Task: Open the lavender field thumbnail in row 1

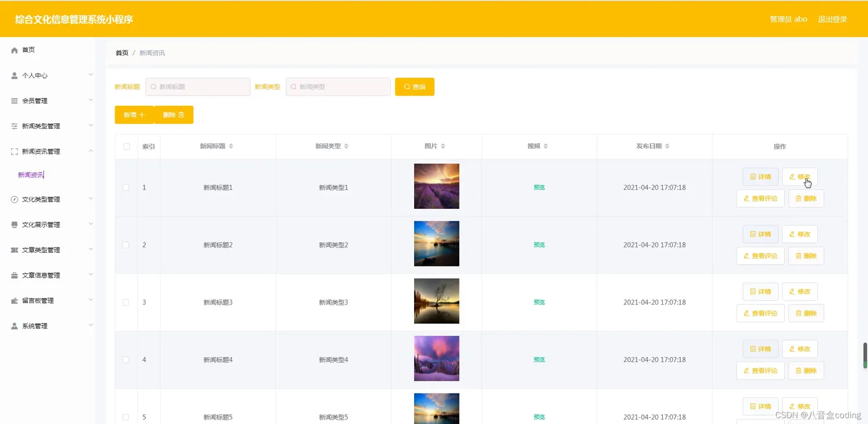Action: point(436,187)
